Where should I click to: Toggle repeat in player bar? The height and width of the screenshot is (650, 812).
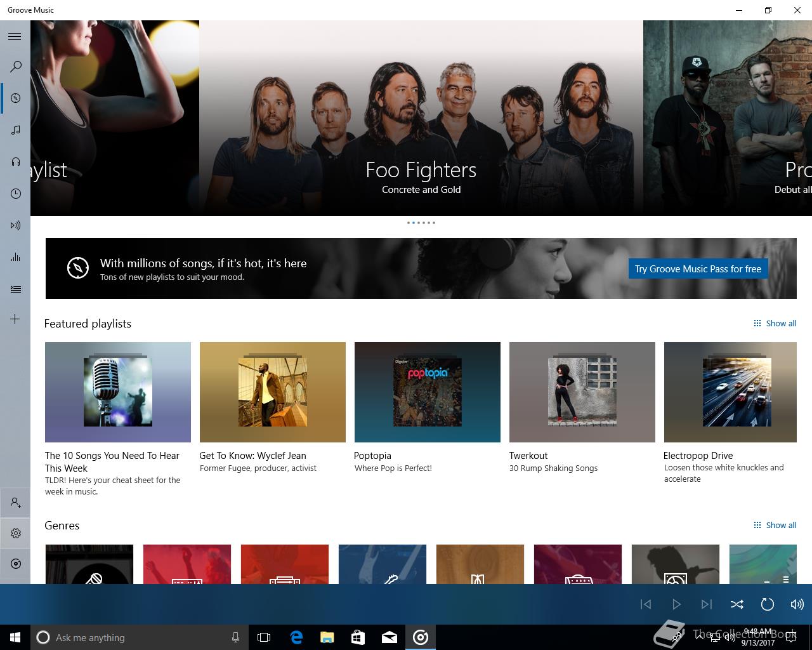(x=767, y=604)
